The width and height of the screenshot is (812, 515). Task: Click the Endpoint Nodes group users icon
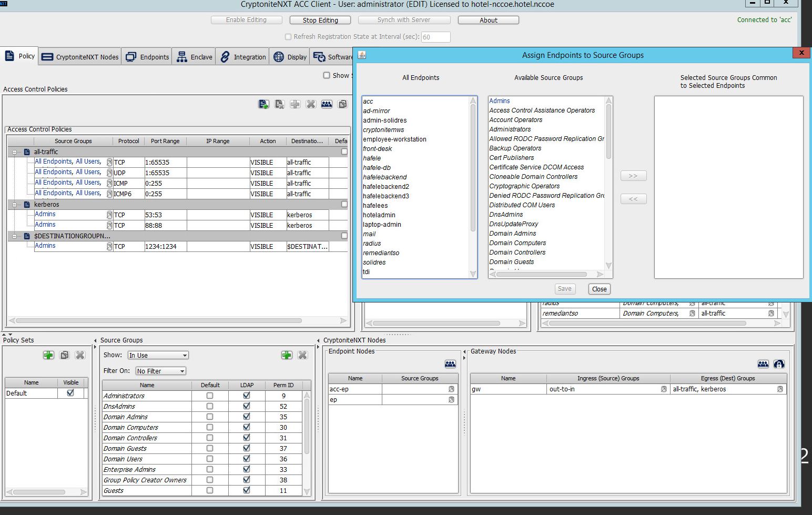[x=450, y=364]
